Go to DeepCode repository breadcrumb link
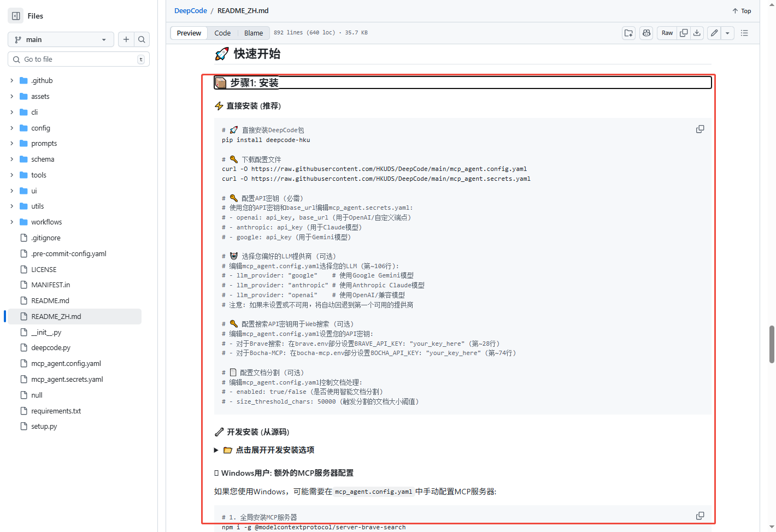This screenshot has height=532, width=776. coord(191,10)
